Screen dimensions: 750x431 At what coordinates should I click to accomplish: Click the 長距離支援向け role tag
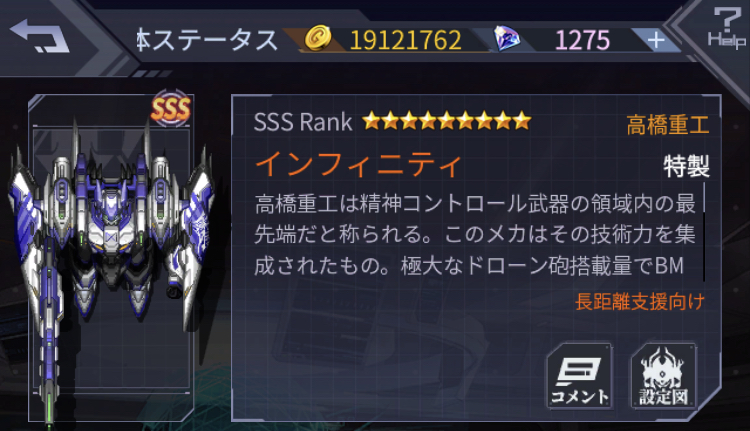[640, 302]
